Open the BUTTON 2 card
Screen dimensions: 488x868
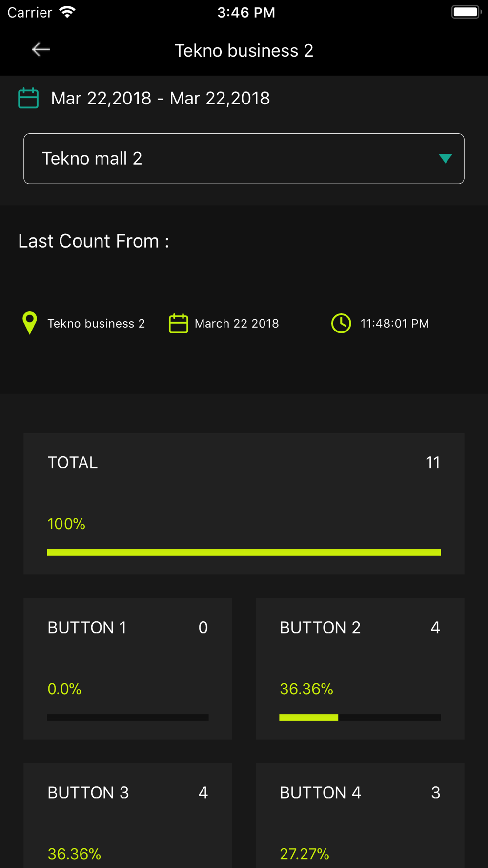360,668
